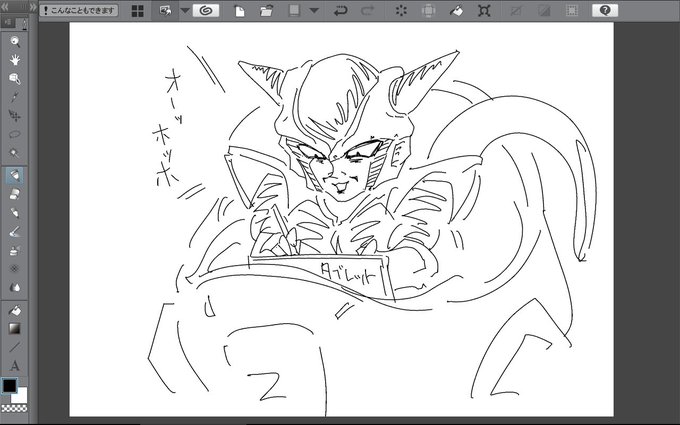The height and width of the screenshot is (425, 680).
Task: Click こんなこともできます button
Action: pyautogui.click(x=79, y=10)
